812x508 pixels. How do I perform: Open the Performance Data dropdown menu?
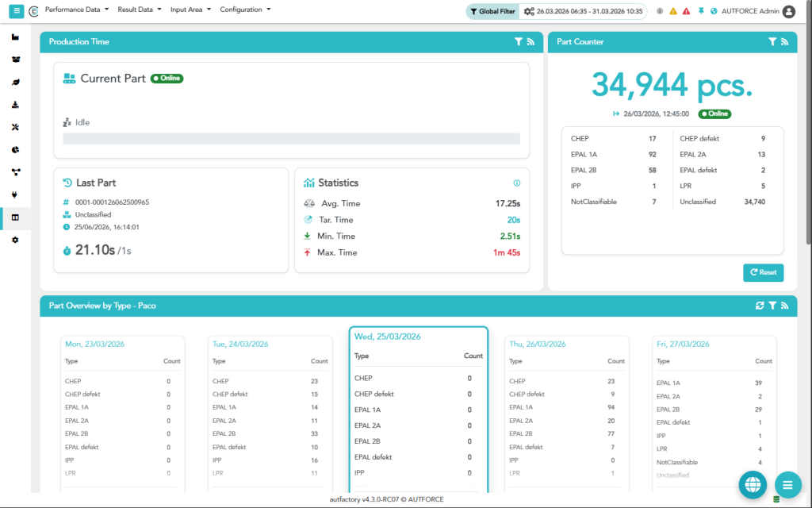tap(77, 10)
